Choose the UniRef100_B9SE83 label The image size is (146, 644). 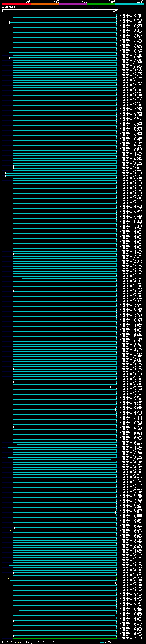[x=131, y=42]
